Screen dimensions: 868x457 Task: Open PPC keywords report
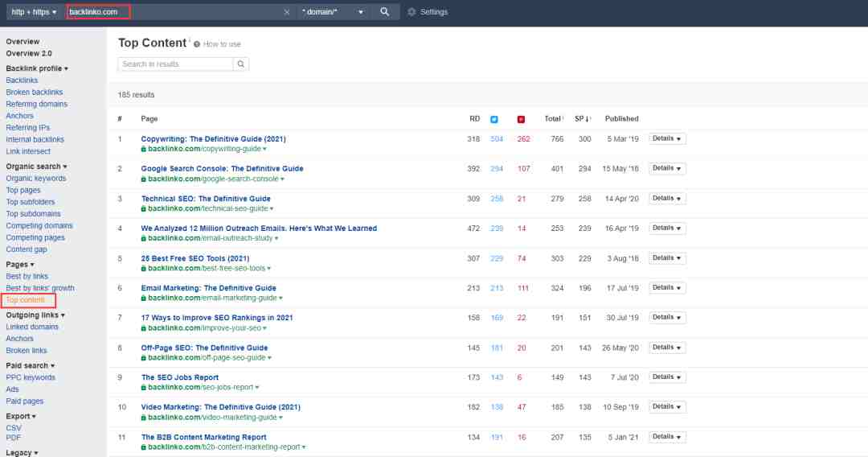point(31,377)
